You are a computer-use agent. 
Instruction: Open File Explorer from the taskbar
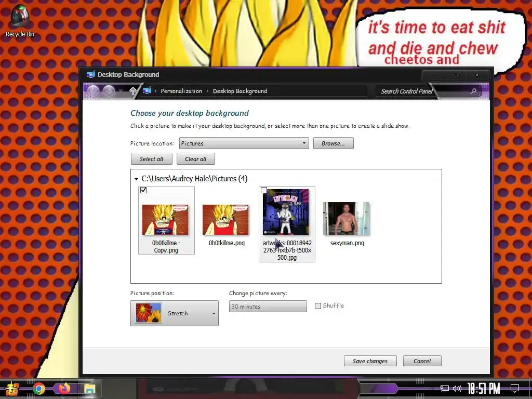(89, 389)
